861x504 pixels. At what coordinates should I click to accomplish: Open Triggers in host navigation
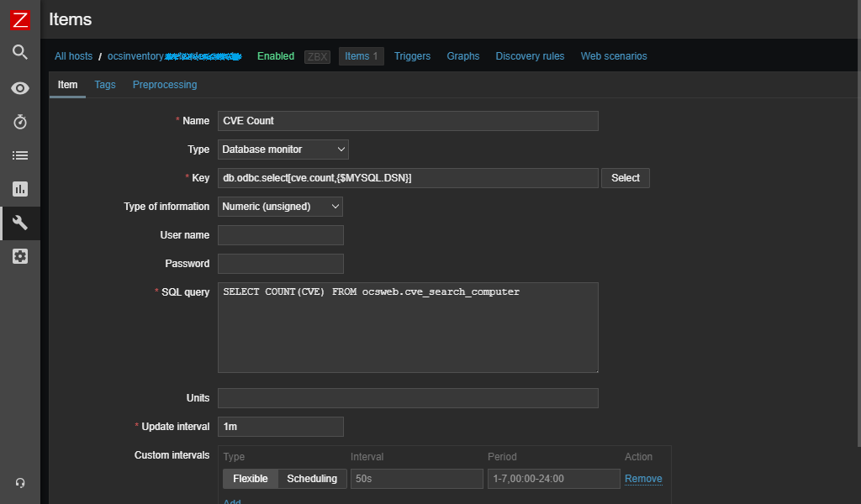click(x=412, y=56)
